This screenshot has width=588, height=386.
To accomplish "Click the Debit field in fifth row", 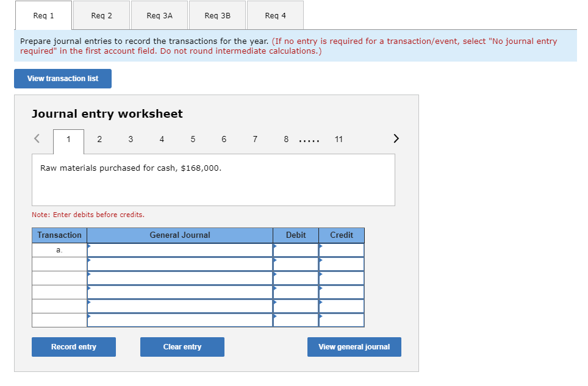I will click(296, 306).
